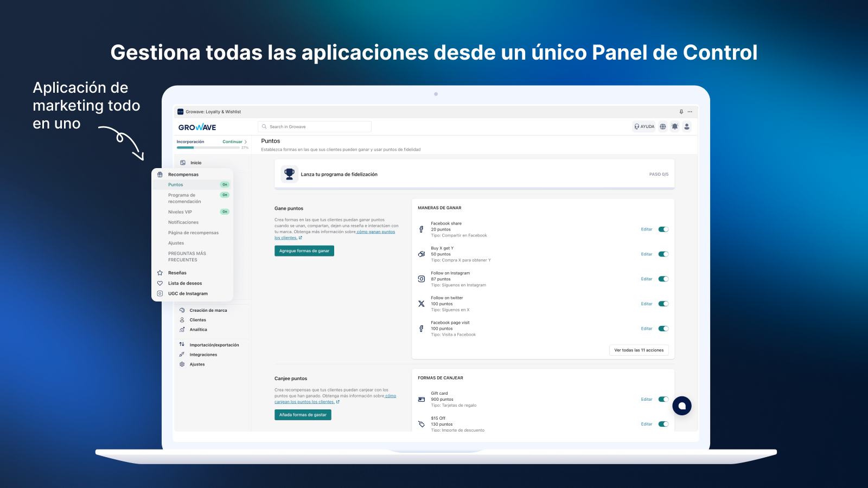
Task: Click the Incorporación progress bar
Action: click(208, 147)
